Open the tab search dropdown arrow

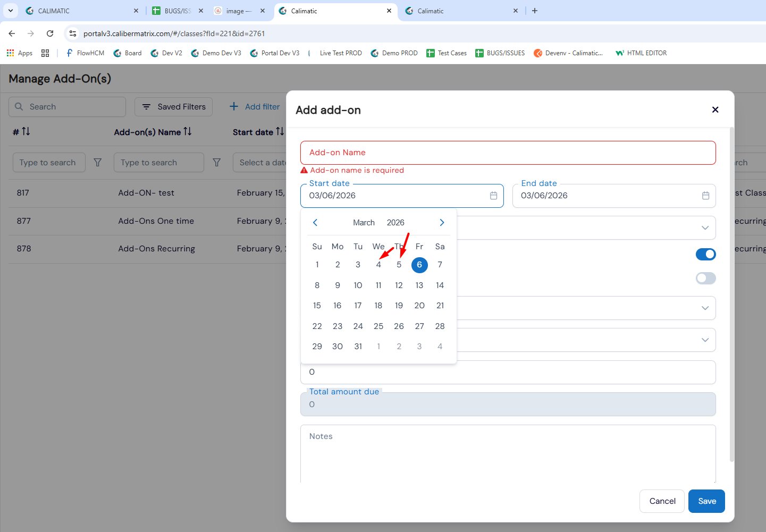(10, 11)
